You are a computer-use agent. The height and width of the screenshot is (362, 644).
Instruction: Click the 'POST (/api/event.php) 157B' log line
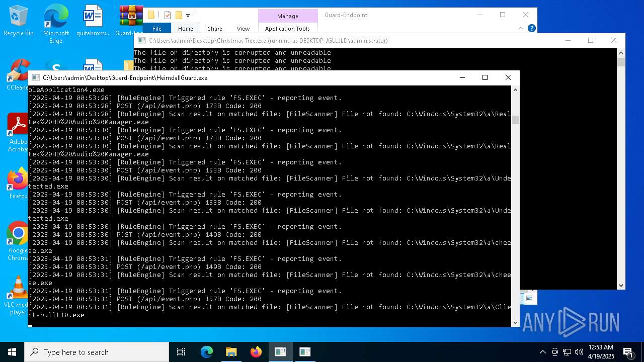pyautogui.click(x=145, y=299)
